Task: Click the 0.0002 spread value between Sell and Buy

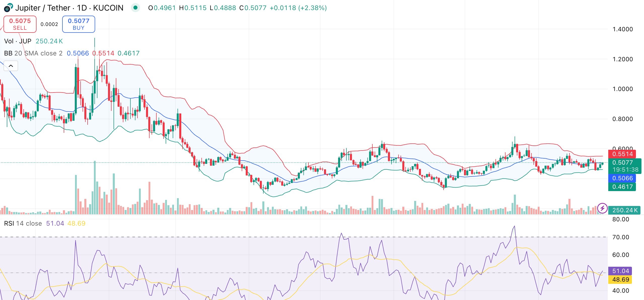Action: [49, 24]
